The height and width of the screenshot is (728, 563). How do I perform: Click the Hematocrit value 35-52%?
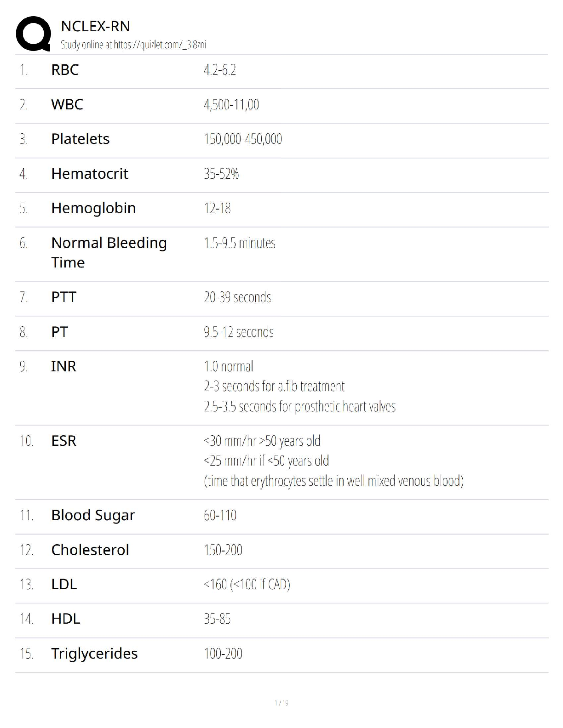click(x=221, y=174)
